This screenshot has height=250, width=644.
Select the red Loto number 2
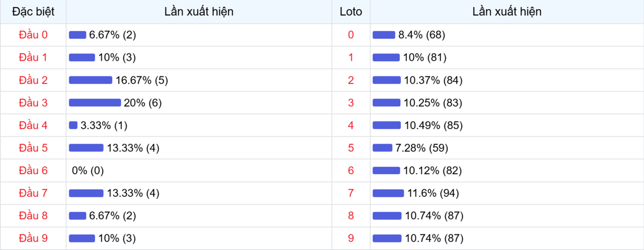(x=351, y=80)
